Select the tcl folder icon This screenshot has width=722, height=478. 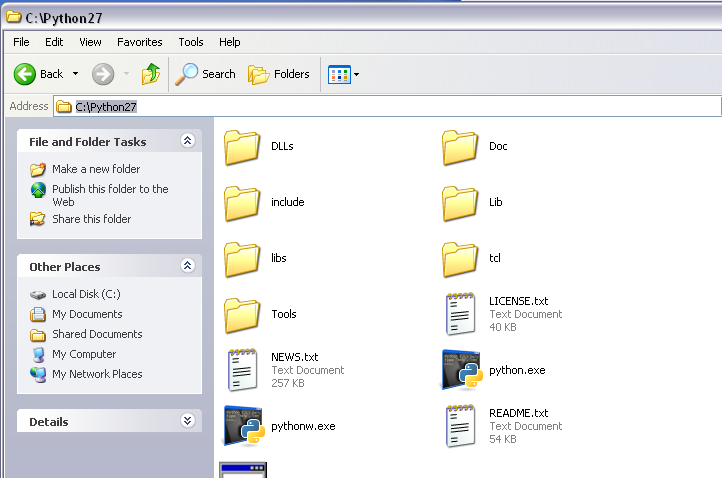(x=460, y=259)
